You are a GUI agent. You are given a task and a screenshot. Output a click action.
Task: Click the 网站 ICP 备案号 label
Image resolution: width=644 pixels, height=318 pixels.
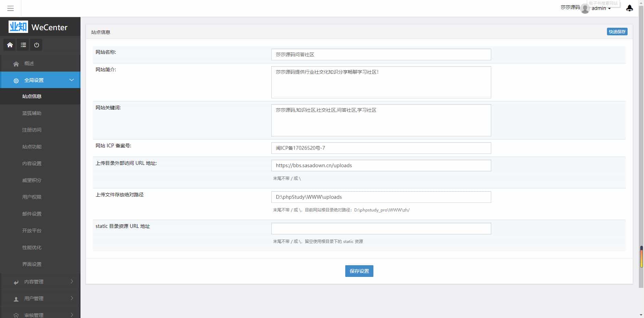pos(113,146)
